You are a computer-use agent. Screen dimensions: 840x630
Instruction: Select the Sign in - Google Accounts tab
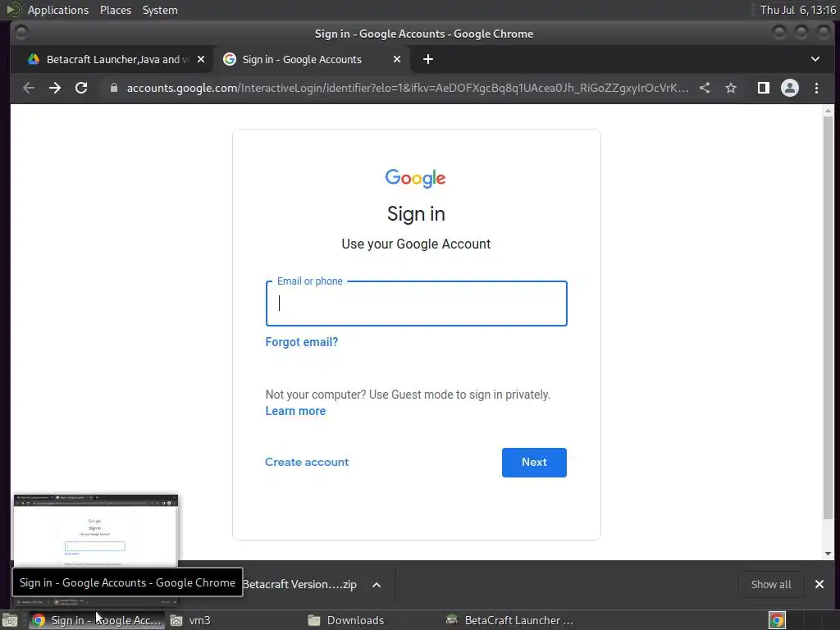point(311,59)
